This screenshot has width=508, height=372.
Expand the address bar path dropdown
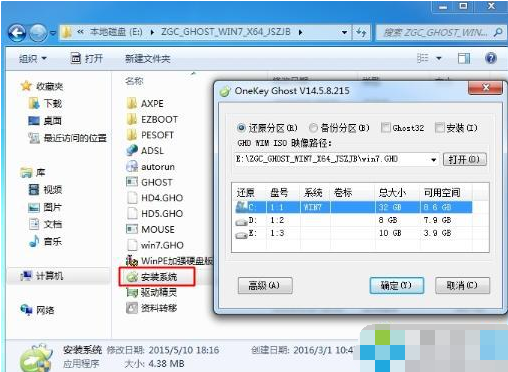coord(344,33)
